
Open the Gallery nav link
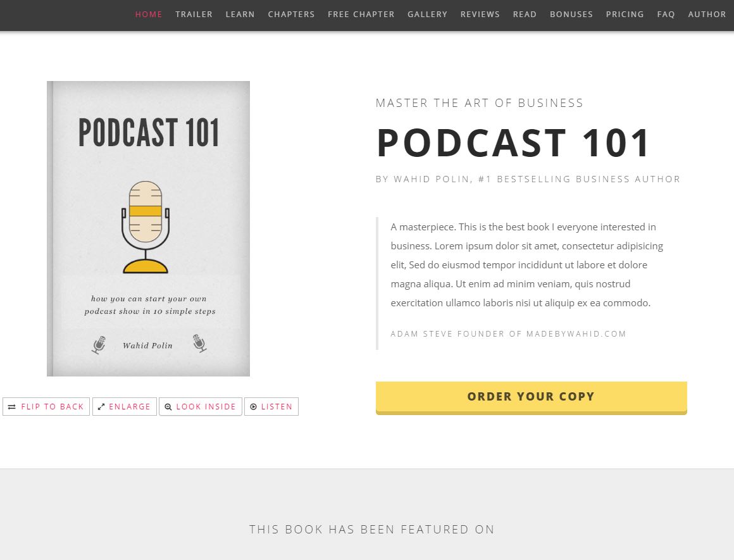pyautogui.click(x=427, y=14)
